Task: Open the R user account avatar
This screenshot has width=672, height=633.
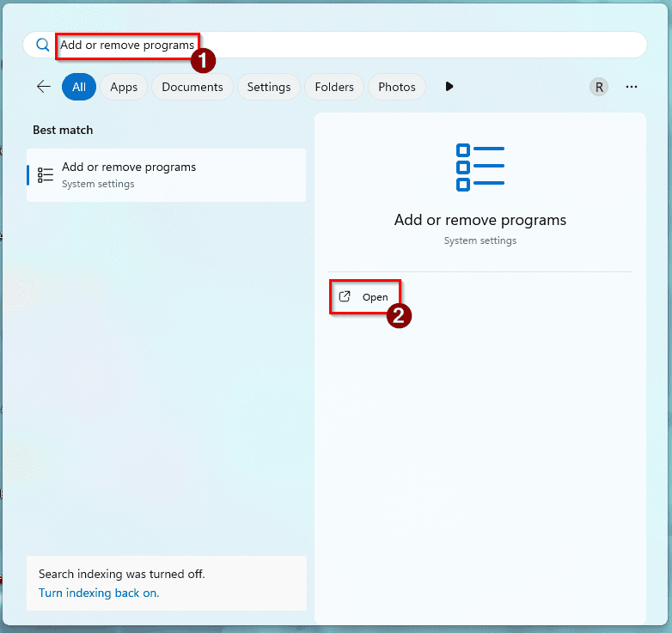Action: tap(598, 87)
